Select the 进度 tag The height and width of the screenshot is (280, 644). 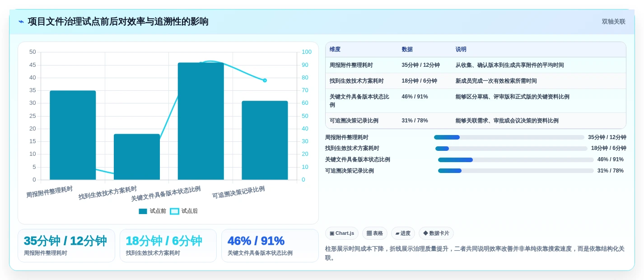coord(403,233)
